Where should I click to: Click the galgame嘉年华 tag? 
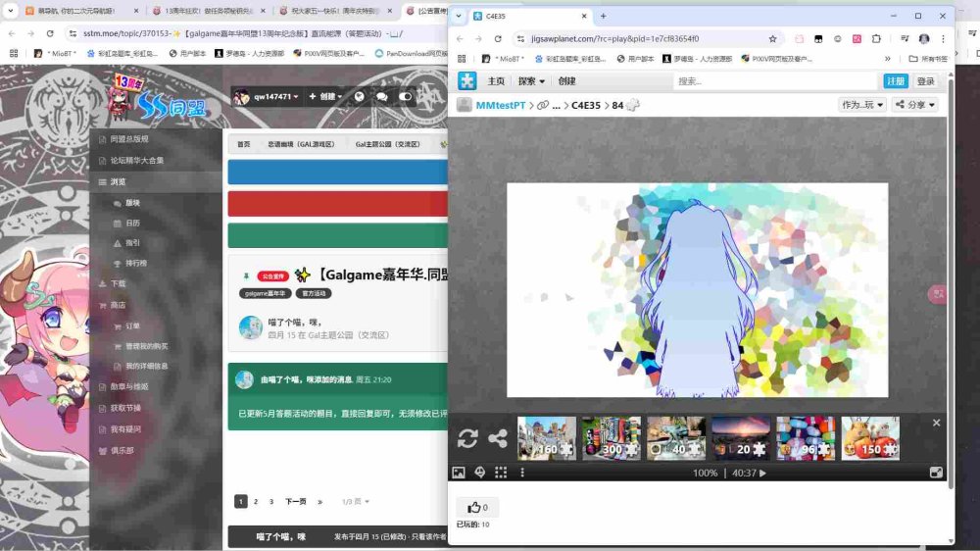pos(265,293)
